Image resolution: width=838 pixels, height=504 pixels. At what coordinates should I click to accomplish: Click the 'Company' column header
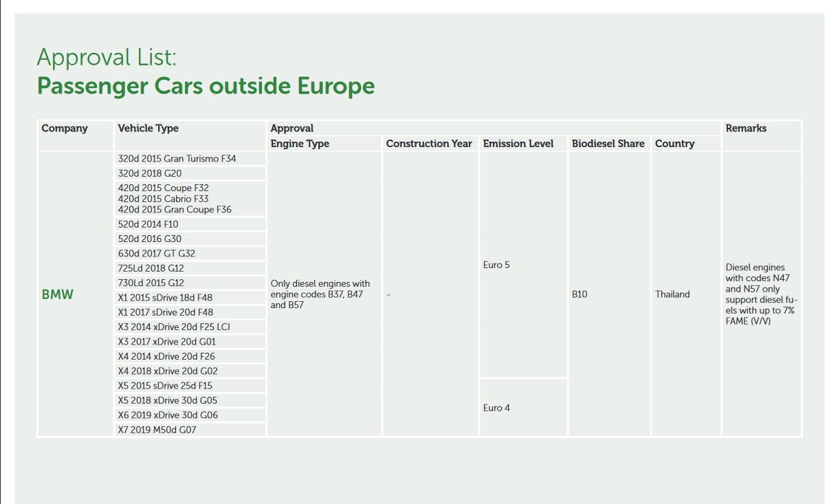[x=65, y=128]
